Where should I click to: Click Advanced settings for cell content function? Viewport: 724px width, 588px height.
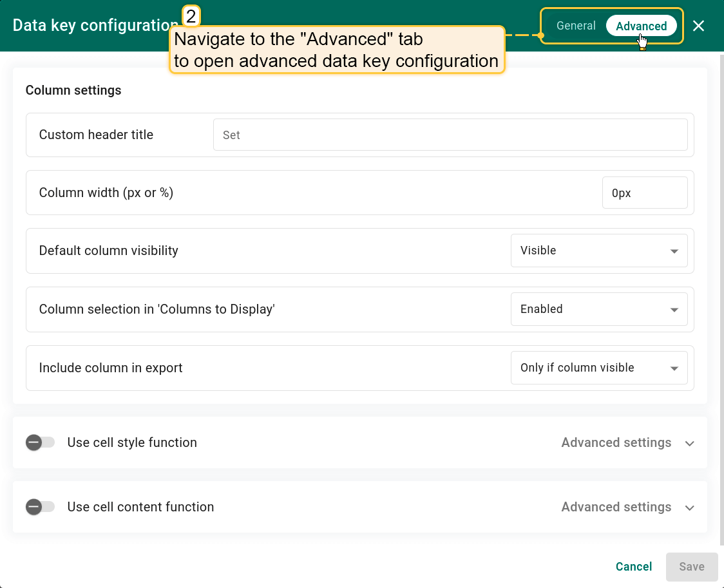[x=616, y=507]
